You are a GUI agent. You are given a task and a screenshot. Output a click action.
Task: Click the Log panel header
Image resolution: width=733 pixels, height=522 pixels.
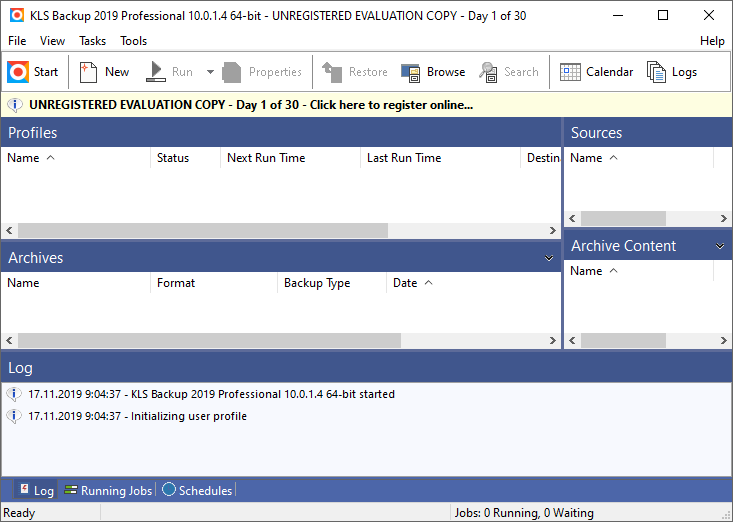tap(366, 368)
